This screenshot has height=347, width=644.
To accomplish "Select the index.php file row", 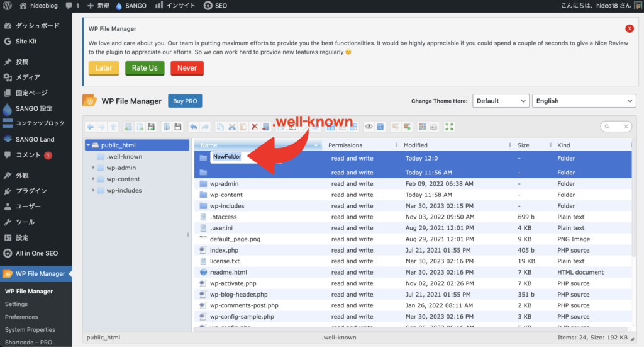I will click(413, 250).
